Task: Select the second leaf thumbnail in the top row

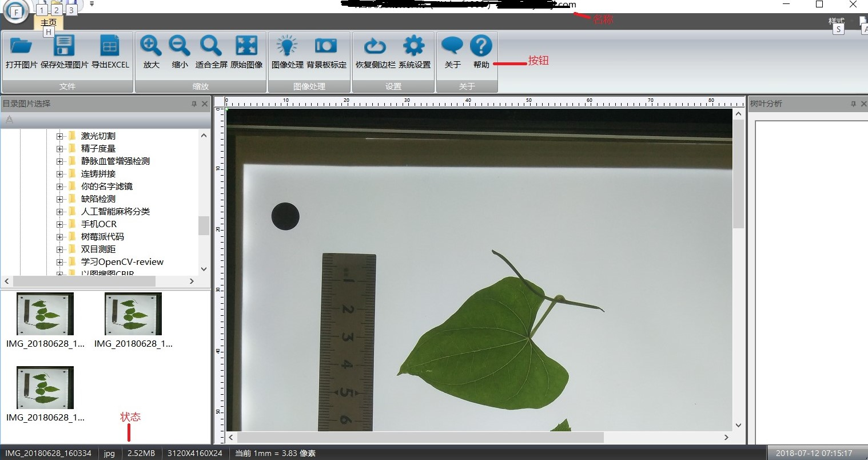Action: pyautogui.click(x=133, y=314)
